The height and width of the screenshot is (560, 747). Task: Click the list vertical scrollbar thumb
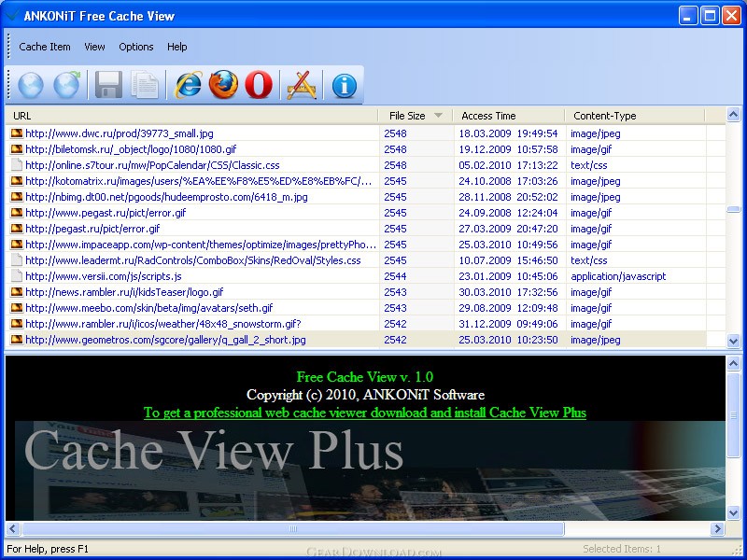coord(734,209)
